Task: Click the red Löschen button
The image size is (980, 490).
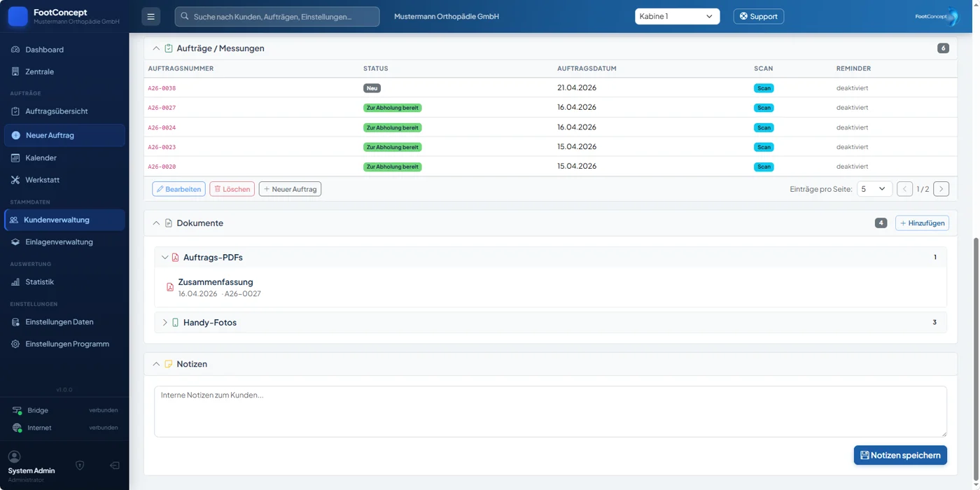Action: [x=232, y=189]
